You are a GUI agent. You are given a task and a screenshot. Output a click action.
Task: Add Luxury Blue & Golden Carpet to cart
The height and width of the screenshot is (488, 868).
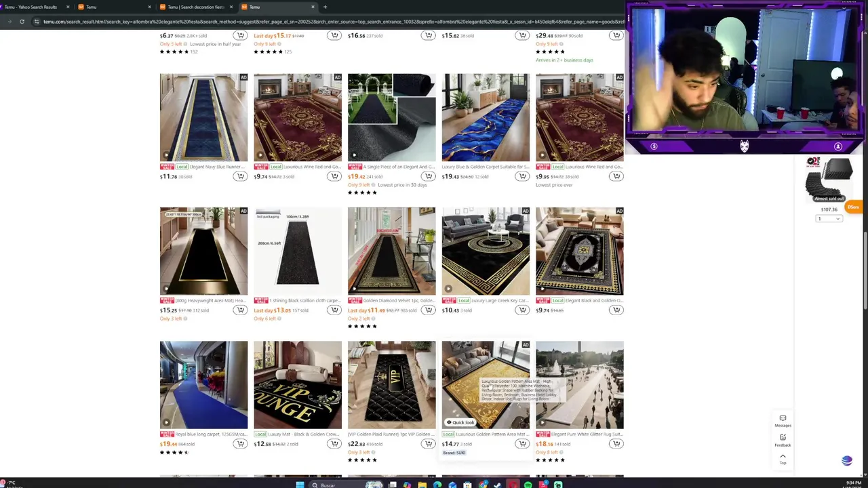tap(522, 176)
